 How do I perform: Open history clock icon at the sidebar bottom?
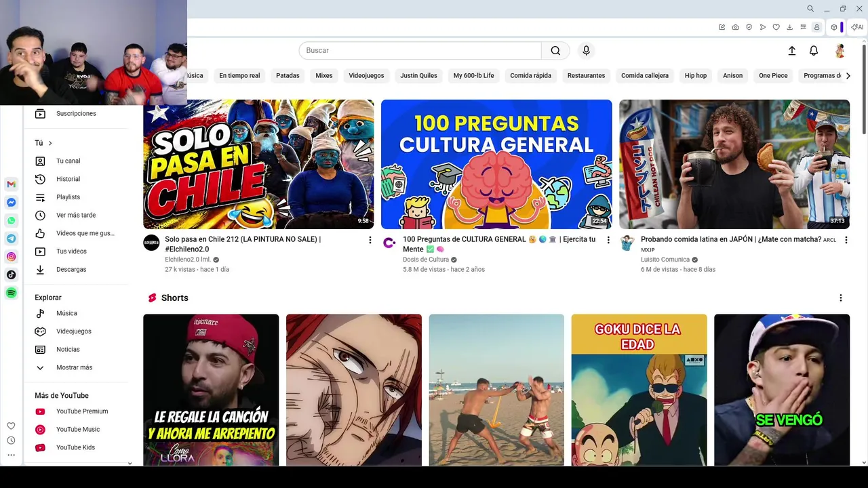pos(11,441)
